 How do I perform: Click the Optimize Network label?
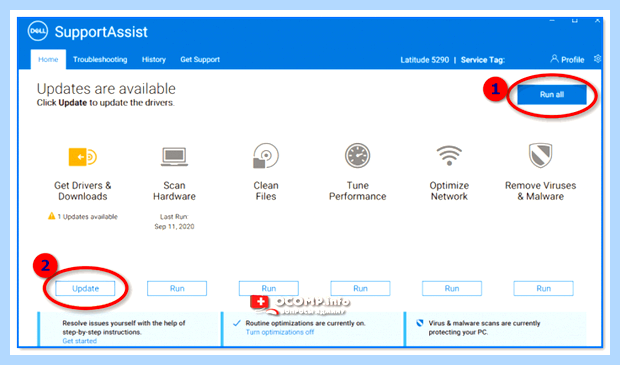click(449, 191)
